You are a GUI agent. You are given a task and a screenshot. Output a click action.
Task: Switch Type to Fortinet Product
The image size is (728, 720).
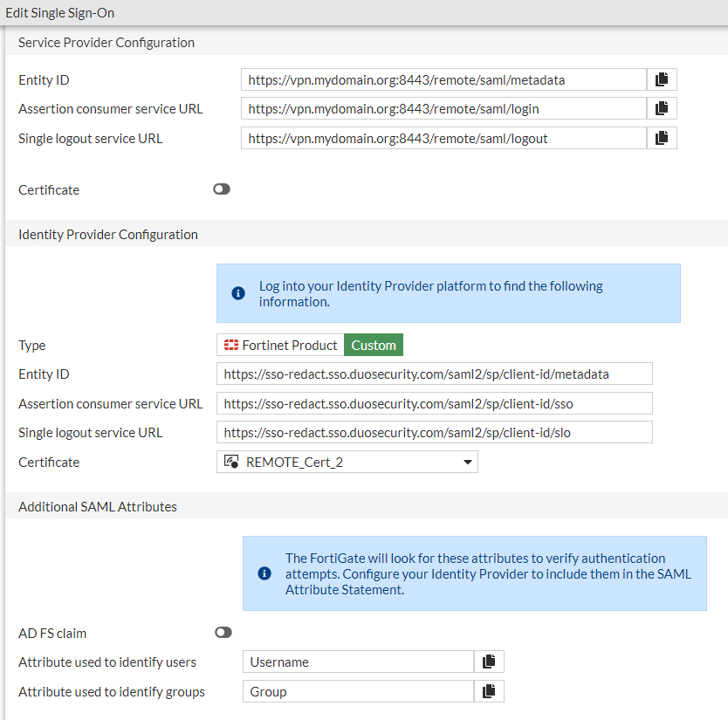(x=279, y=345)
